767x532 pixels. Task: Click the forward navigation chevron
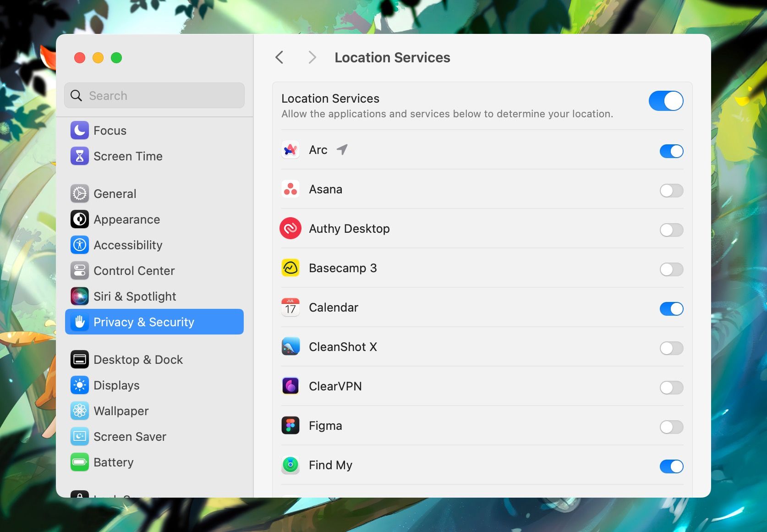tap(312, 57)
